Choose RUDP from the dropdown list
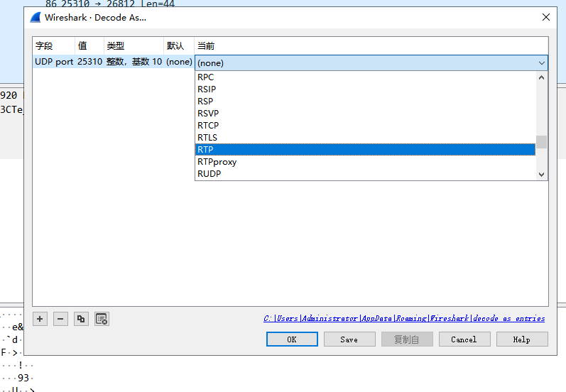 point(365,173)
